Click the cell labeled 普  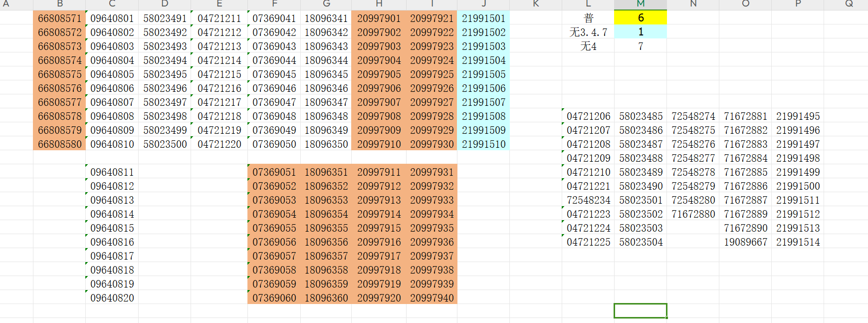(x=588, y=18)
